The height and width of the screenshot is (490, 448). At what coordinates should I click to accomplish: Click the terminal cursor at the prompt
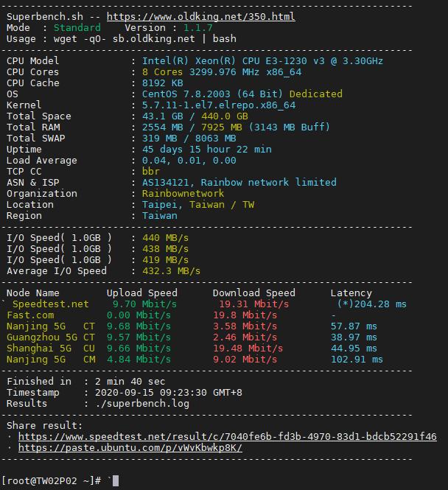pyautogui.click(x=116, y=480)
